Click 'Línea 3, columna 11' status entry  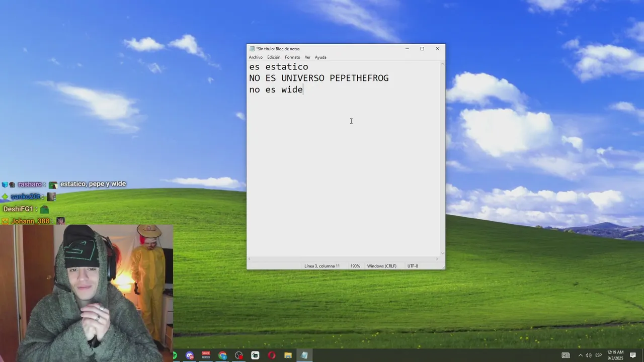[322, 266]
